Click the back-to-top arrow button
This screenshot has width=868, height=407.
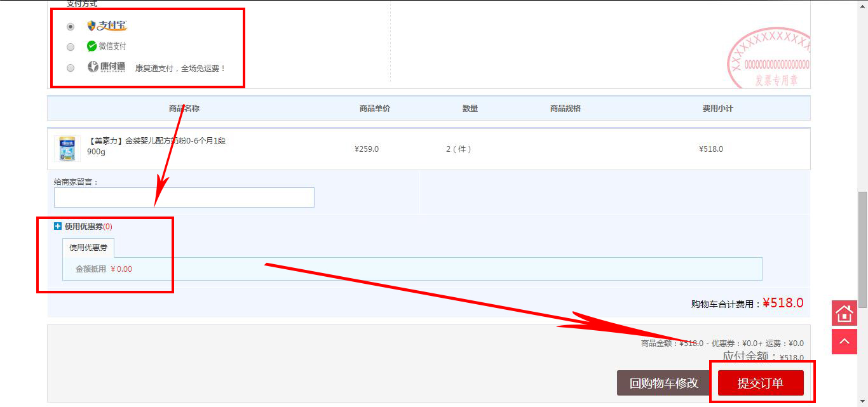pos(844,342)
